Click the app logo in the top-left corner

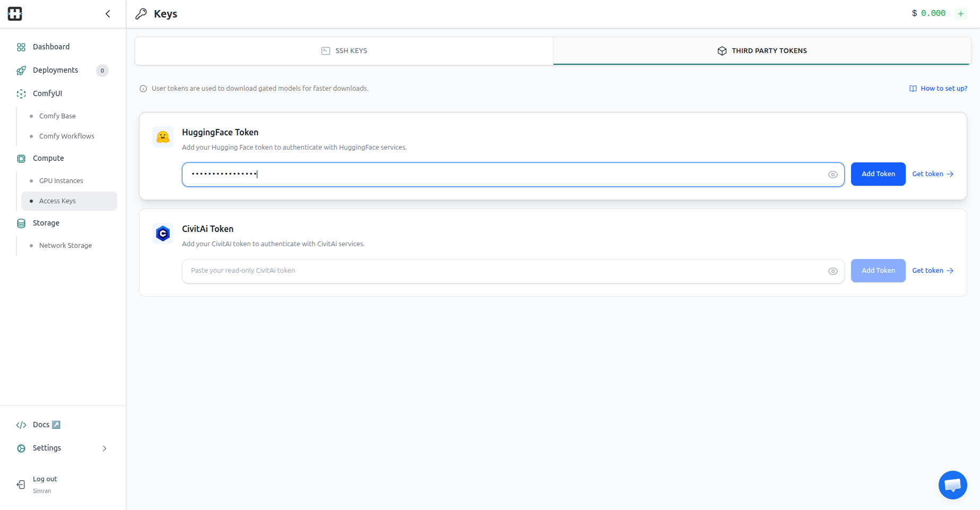[x=15, y=14]
